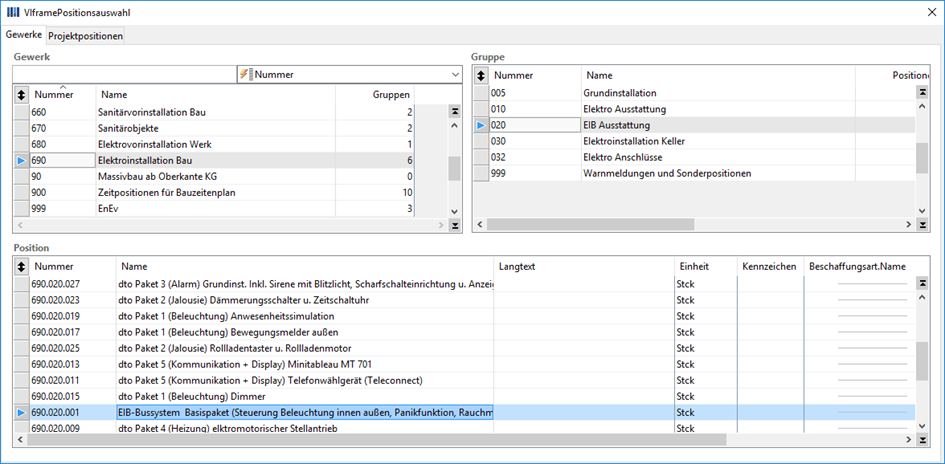
Task: Select Gewerk row 660 Sanitärvorinstallation Bau
Action: (214, 112)
